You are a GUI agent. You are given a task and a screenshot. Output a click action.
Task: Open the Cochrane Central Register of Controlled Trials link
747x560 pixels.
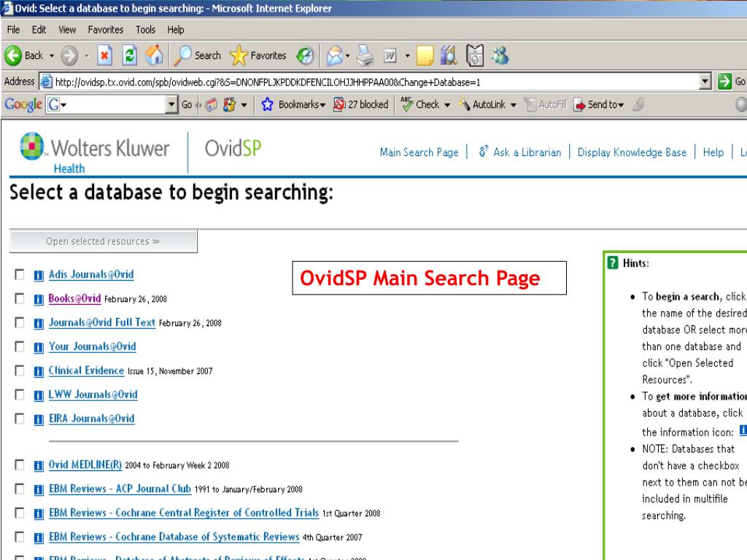click(184, 513)
